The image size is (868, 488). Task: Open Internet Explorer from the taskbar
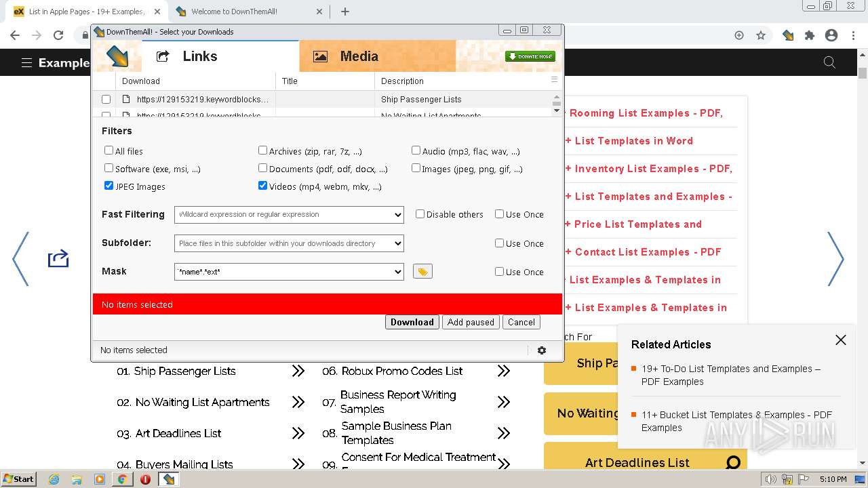click(x=54, y=479)
